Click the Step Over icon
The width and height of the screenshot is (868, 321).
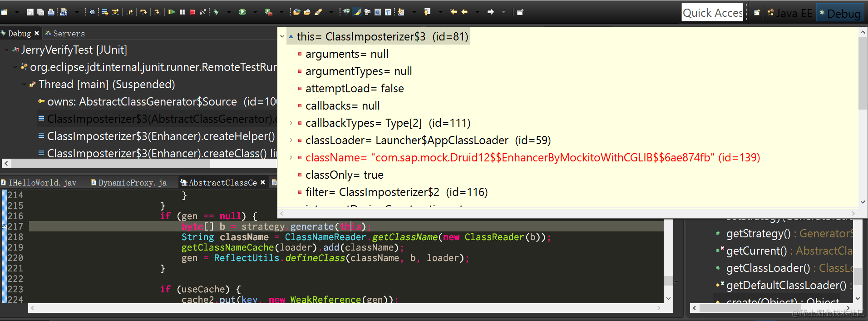[143, 12]
